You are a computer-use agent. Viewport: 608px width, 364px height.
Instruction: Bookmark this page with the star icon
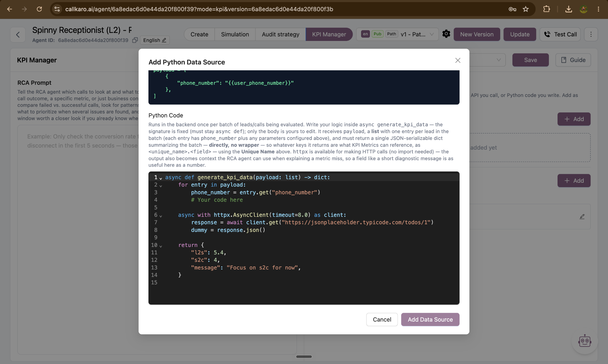coord(526,9)
